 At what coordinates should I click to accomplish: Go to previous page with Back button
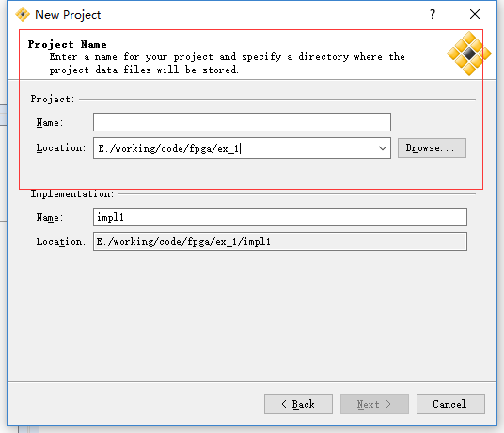coord(298,404)
